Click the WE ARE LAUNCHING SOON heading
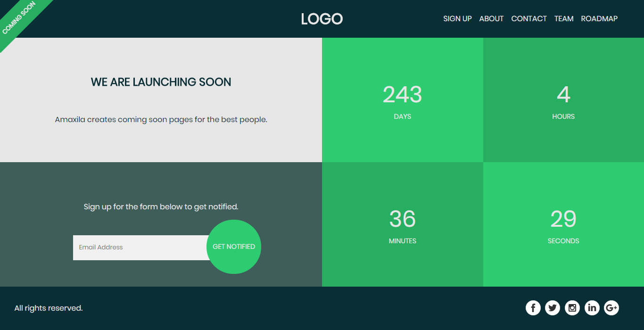The width and height of the screenshot is (644, 330). pyautogui.click(x=161, y=82)
